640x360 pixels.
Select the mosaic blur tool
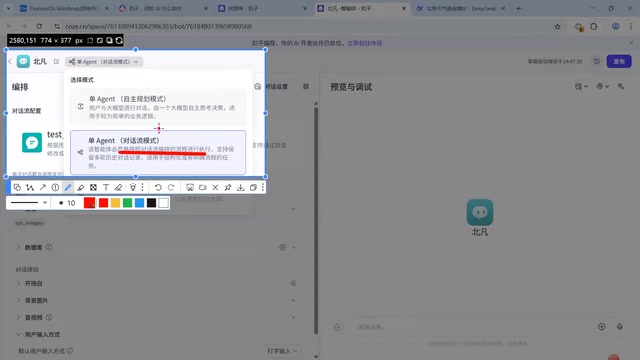(x=93, y=187)
